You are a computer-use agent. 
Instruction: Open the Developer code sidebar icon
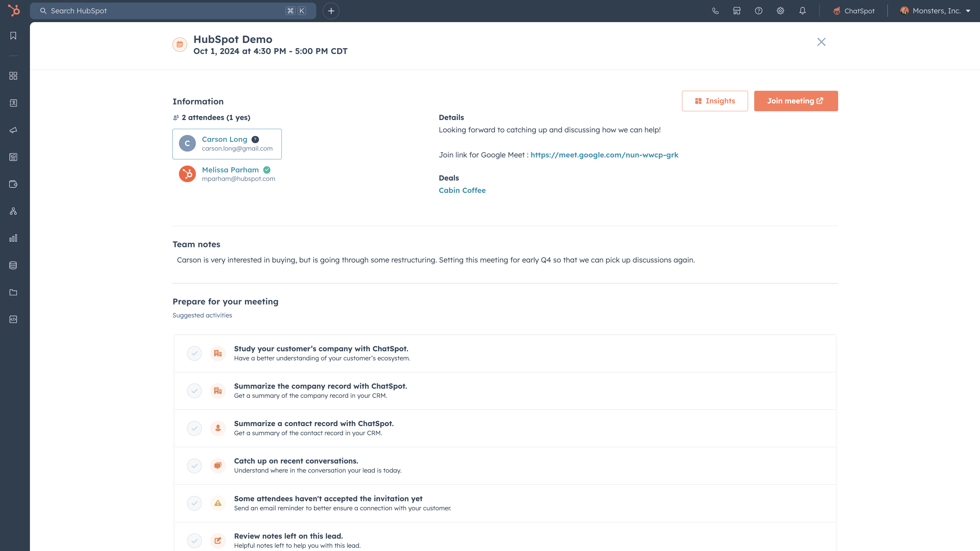(x=13, y=319)
